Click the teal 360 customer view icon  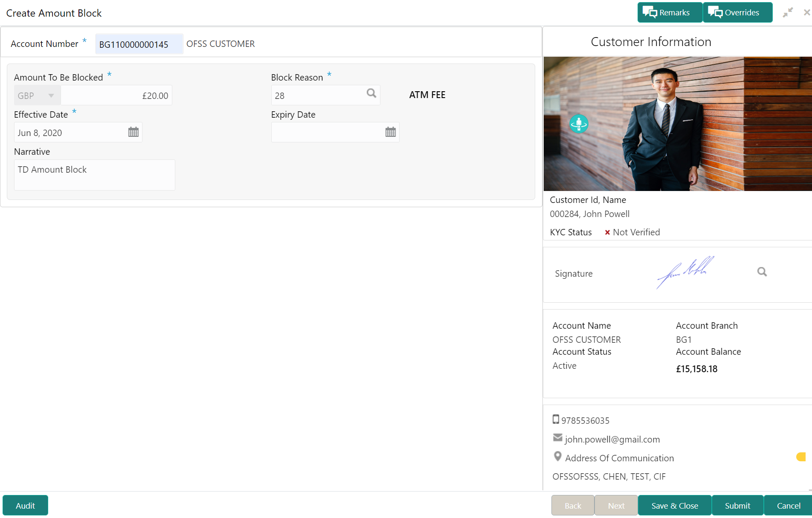(579, 124)
